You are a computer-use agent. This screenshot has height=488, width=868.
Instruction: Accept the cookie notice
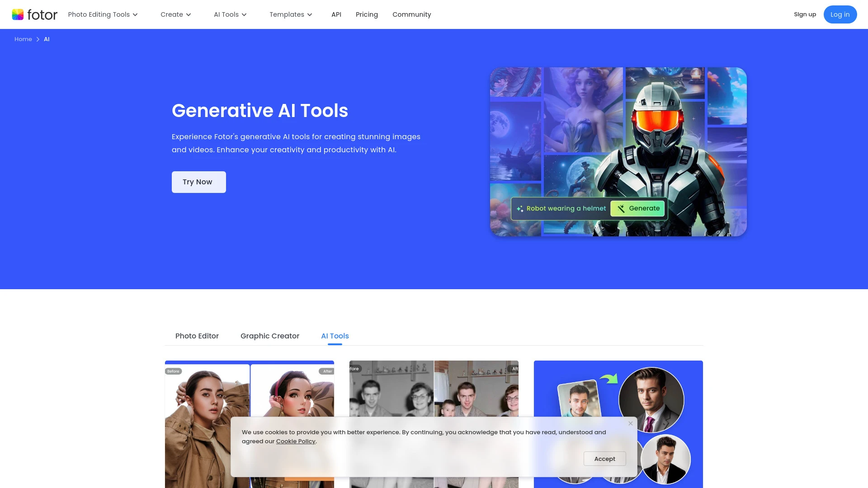point(604,459)
